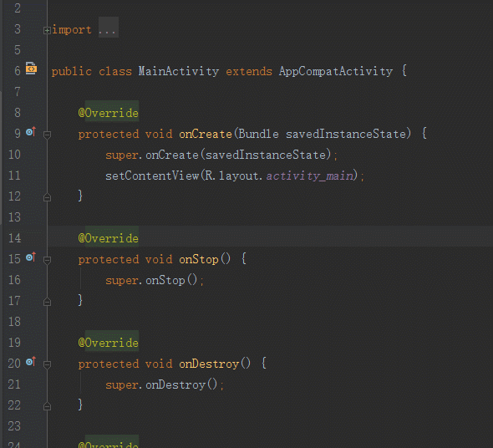Click savedInstanceState parameter on line 9

[x=346, y=134]
